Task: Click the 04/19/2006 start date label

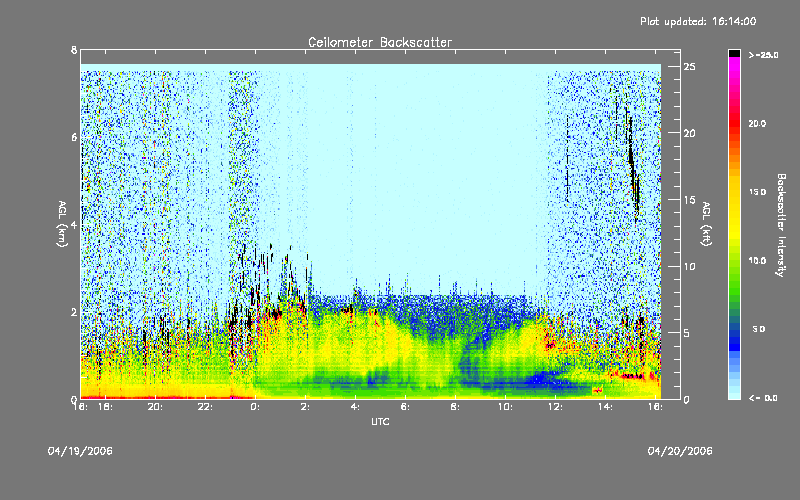Action: coord(80,451)
